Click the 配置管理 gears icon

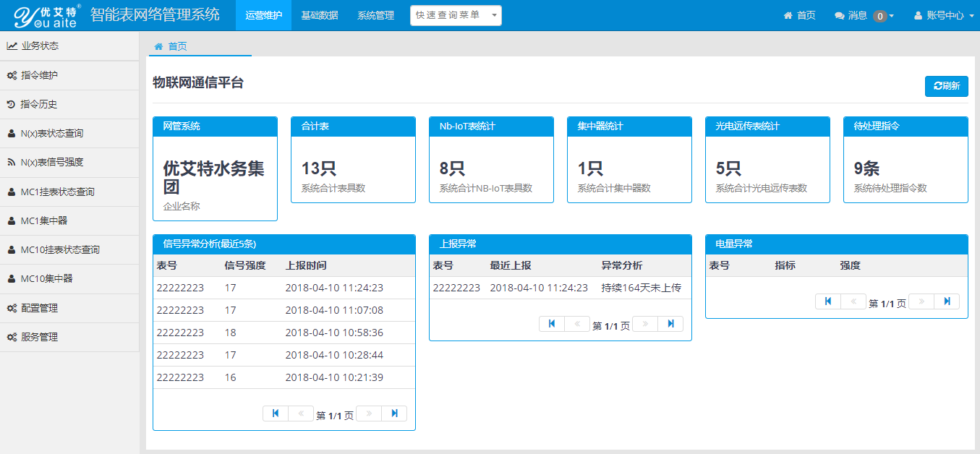coord(12,309)
